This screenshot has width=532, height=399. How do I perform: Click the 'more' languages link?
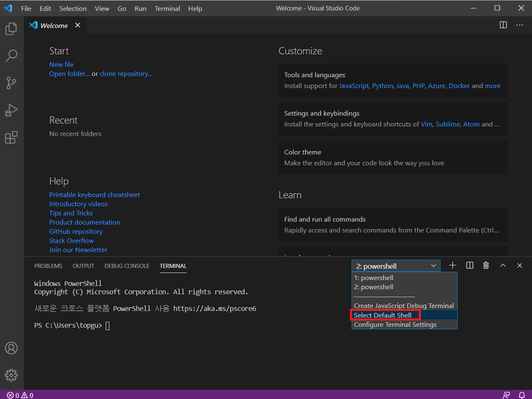coord(493,86)
